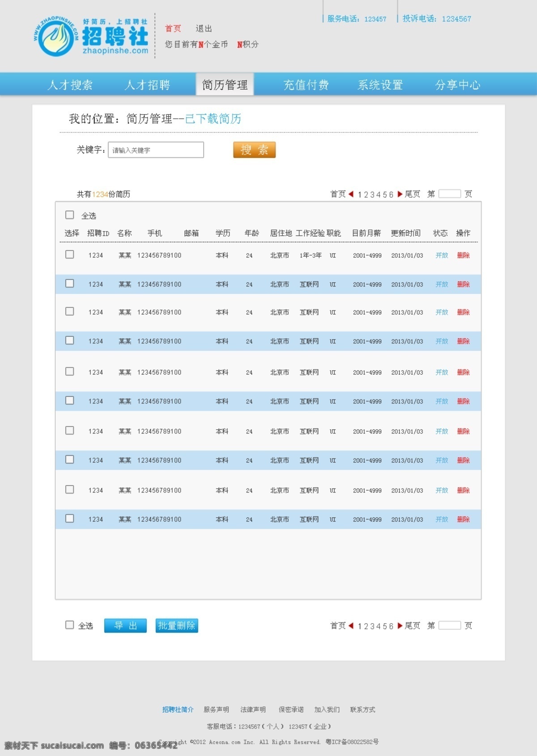This screenshot has width=537, height=756.
Task: Click the 批量删除 button
Action: [x=177, y=626]
